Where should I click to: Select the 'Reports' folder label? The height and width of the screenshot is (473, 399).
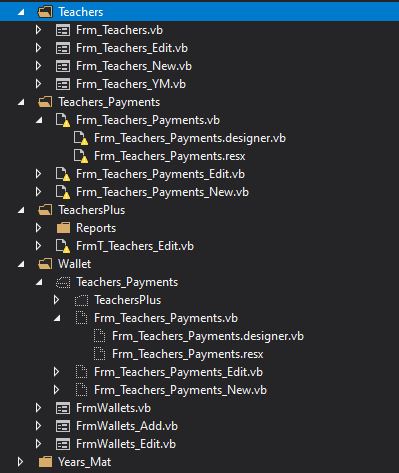point(96,228)
